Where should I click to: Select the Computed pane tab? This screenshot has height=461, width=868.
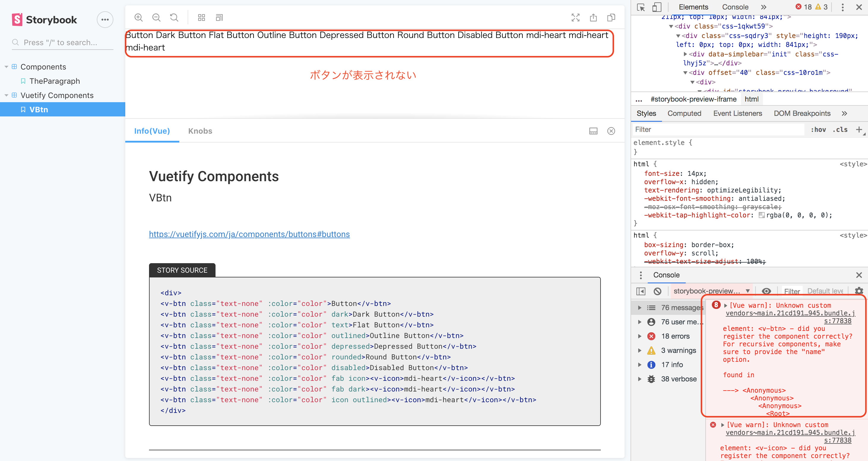coord(684,114)
